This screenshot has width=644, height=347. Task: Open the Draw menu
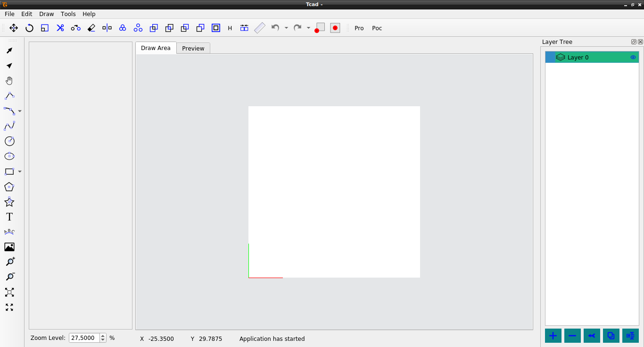click(x=47, y=14)
